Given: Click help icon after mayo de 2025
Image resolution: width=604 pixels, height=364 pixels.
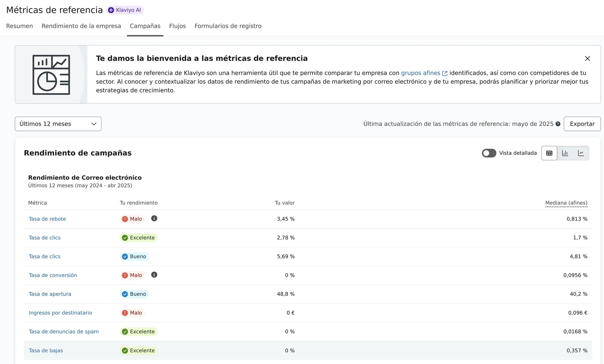Looking at the screenshot, I should tap(558, 124).
